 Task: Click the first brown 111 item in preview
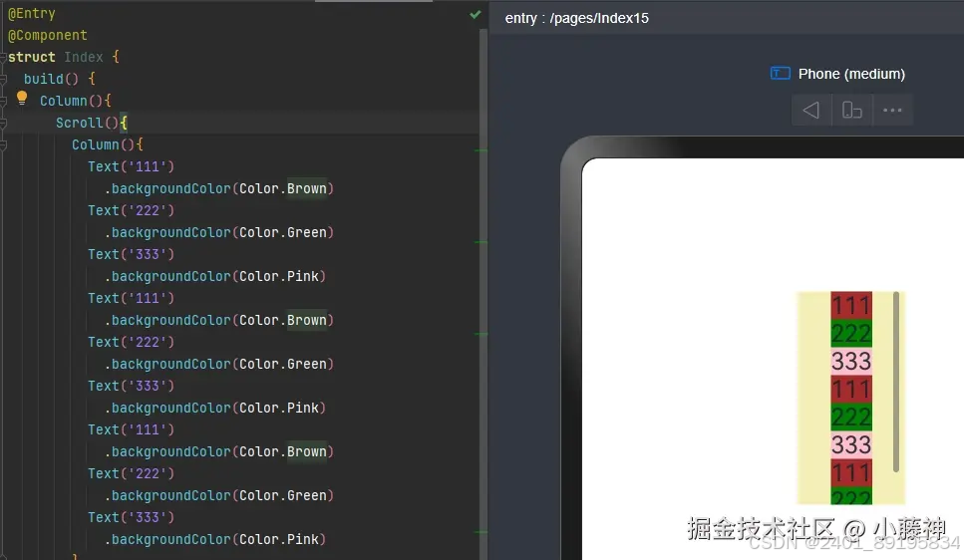tap(851, 306)
